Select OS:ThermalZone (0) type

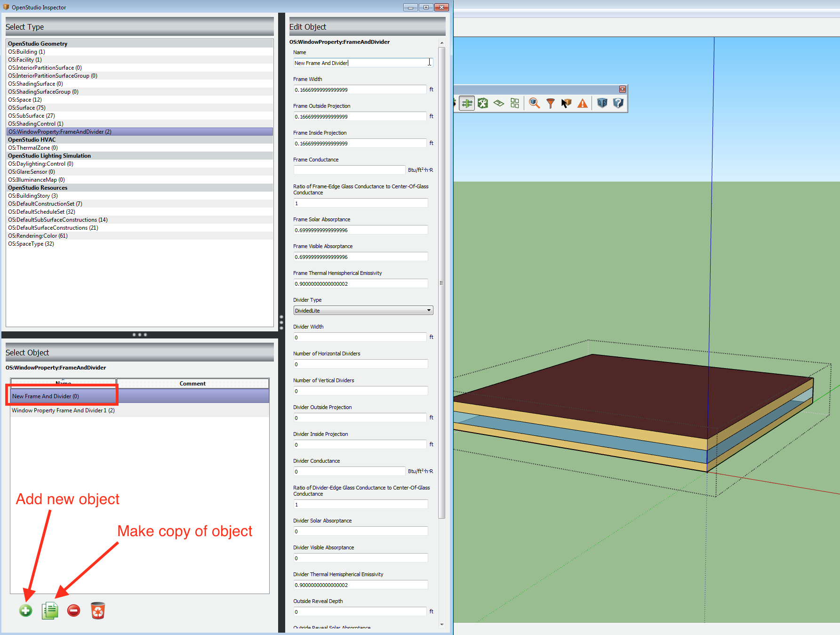[x=139, y=148]
